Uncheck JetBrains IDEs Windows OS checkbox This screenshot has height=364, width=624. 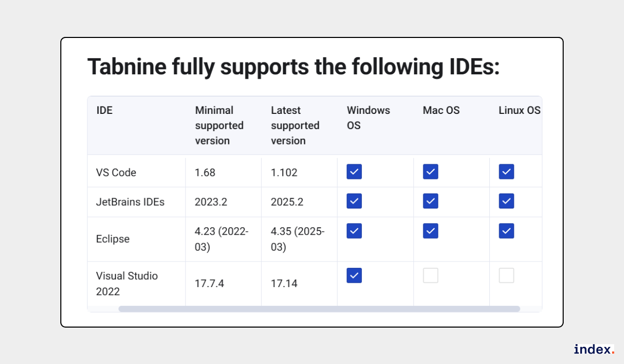tap(354, 201)
